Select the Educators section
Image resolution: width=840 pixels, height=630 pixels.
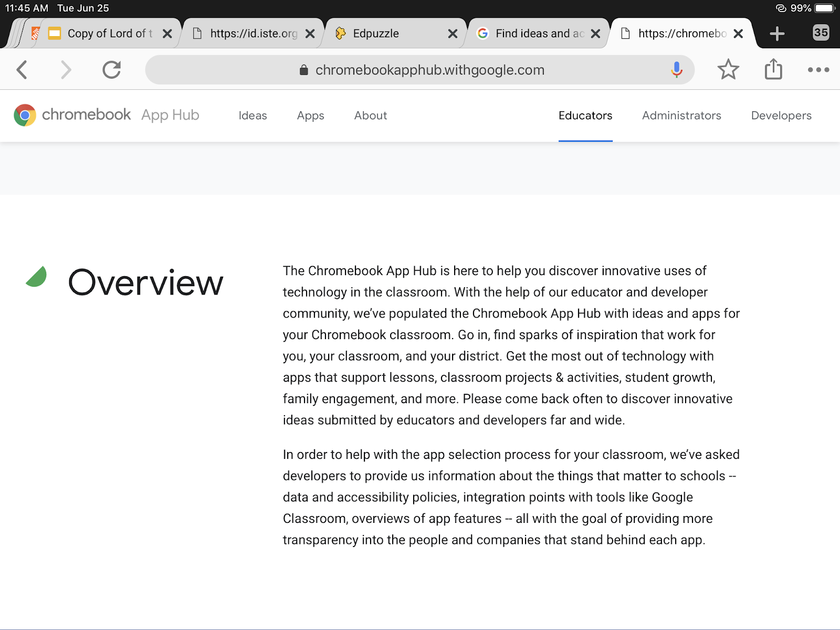pos(585,115)
